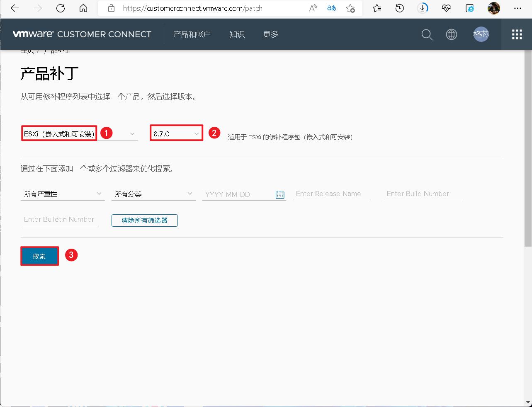Open the search magnifier on the VMware site
Image resolution: width=532 pixels, height=407 pixels.
(426, 35)
